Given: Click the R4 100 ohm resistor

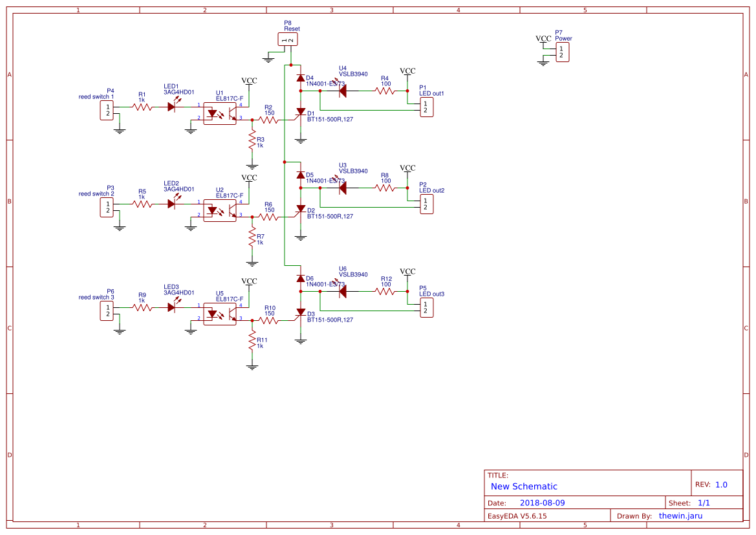Looking at the screenshot, I should point(385,91).
